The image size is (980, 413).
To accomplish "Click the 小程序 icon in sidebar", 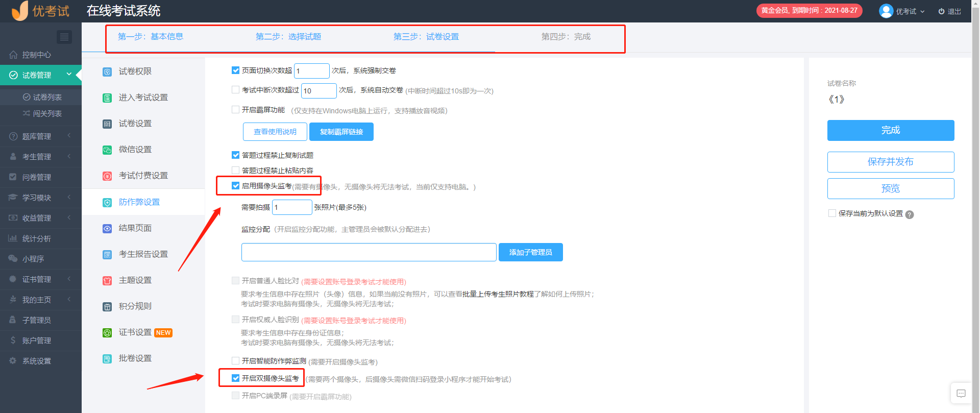I will 13,259.
